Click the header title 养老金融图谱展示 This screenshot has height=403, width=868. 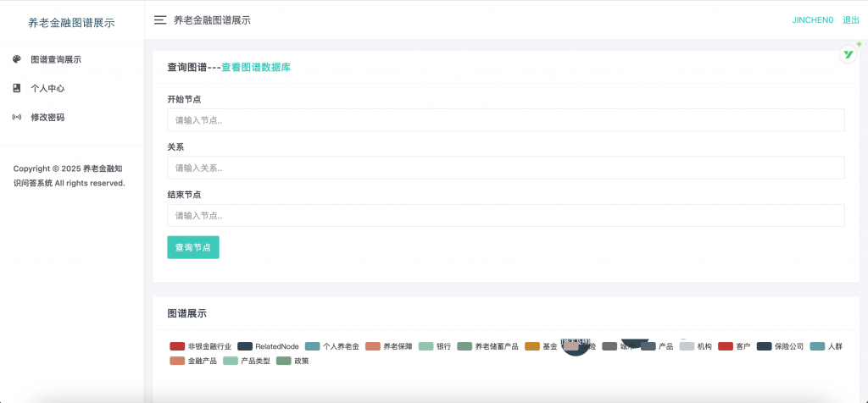tap(213, 20)
